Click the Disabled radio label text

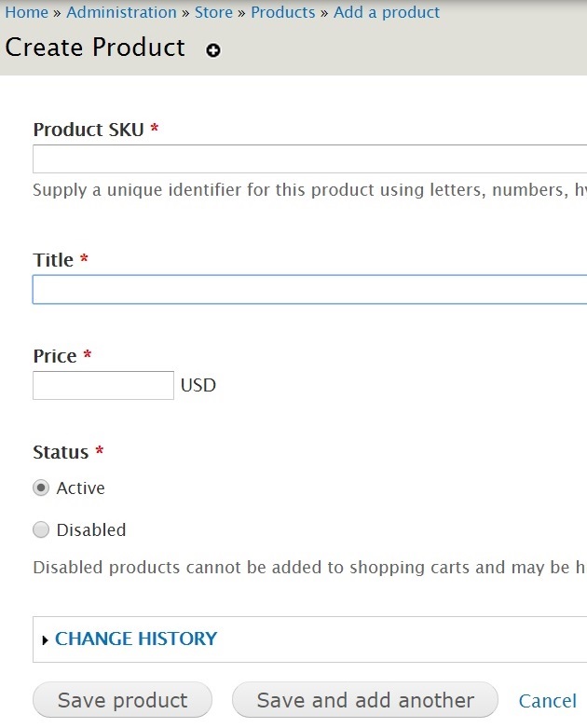pos(91,529)
